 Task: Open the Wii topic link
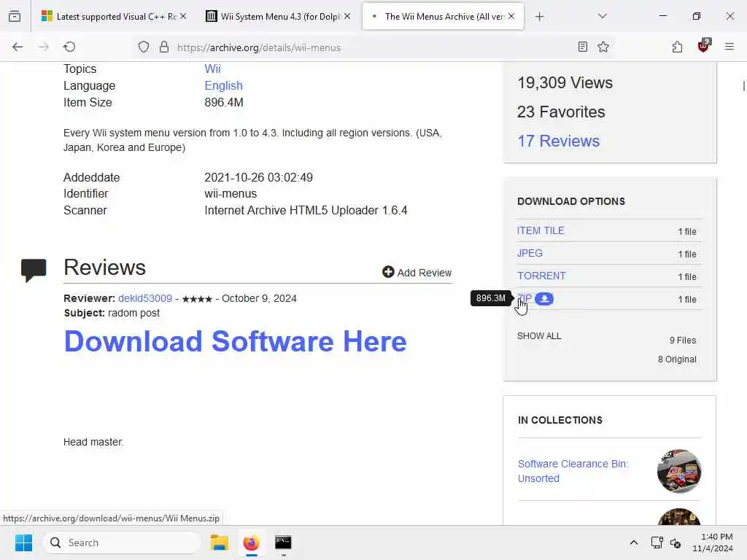click(x=212, y=69)
